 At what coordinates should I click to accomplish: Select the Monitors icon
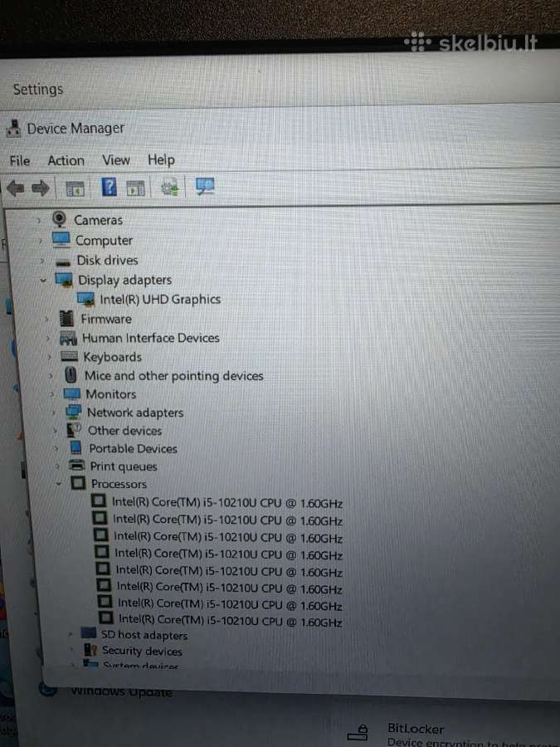[x=72, y=393]
